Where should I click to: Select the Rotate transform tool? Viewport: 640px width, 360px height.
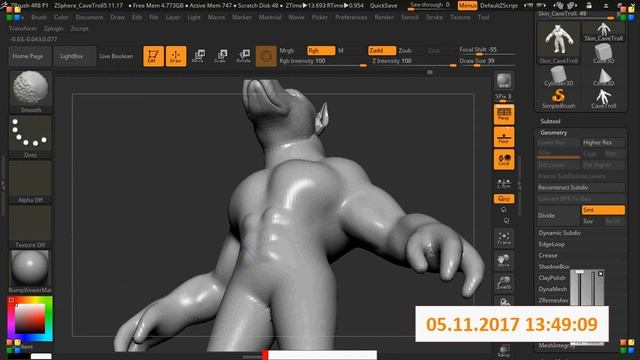pos(243,56)
